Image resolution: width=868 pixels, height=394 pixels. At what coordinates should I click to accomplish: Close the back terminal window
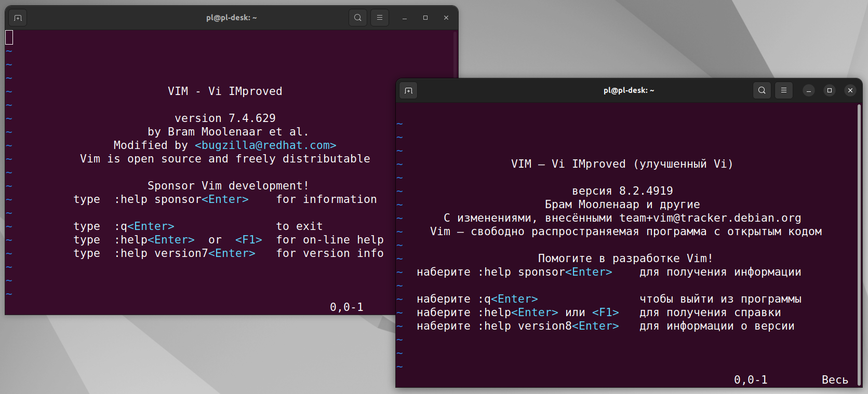[x=446, y=18]
